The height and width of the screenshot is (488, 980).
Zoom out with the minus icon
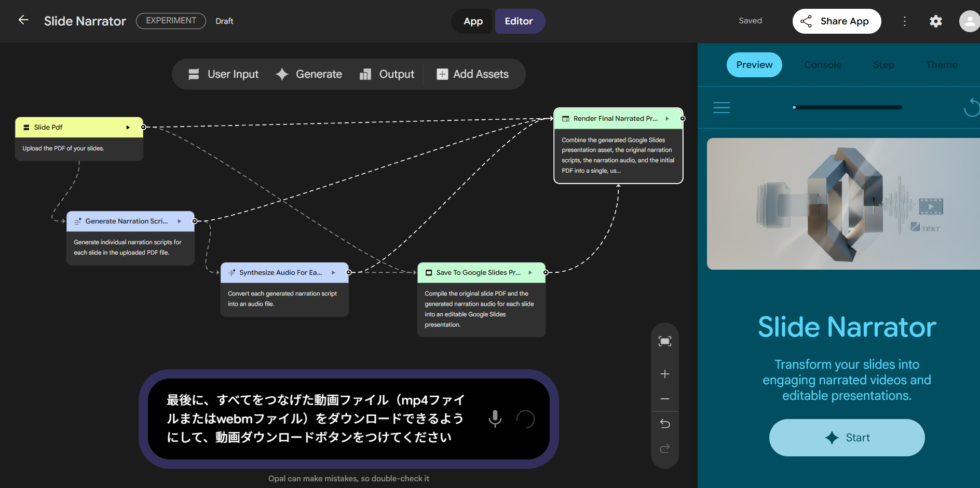click(x=664, y=399)
